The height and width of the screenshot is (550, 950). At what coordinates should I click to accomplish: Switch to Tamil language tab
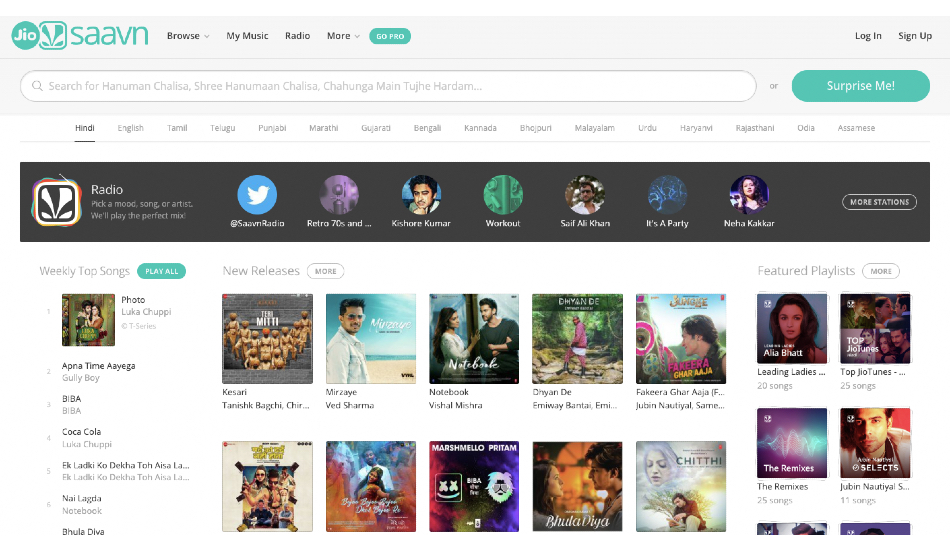[177, 128]
